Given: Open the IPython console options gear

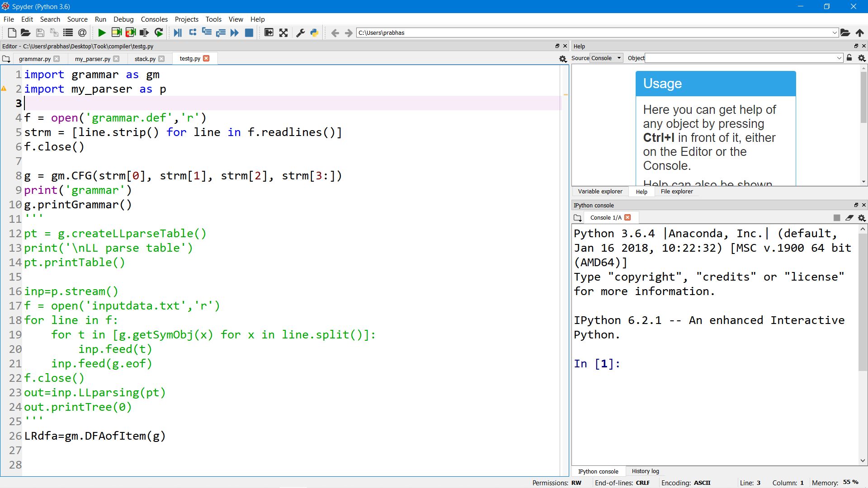Looking at the screenshot, I should click(x=862, y=218).
